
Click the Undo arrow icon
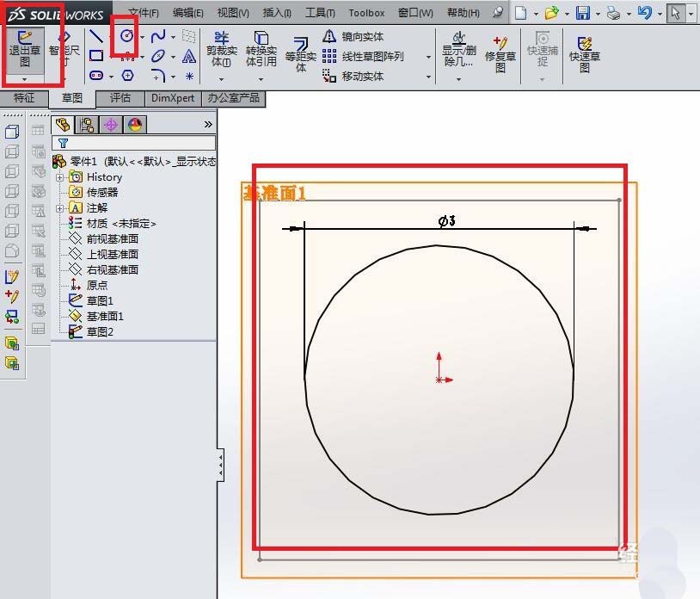[x=645, y=13]
